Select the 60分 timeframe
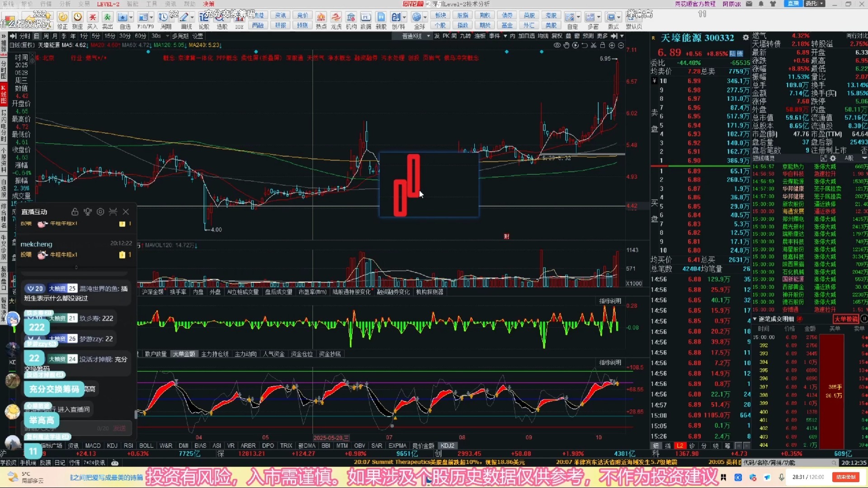 pyautogui.click(x=140, y=36)
